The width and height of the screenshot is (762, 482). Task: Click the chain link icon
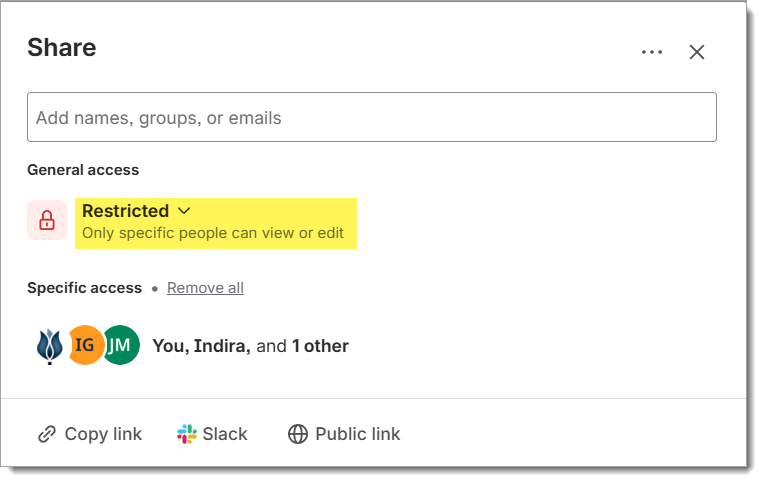click(46, 434)
